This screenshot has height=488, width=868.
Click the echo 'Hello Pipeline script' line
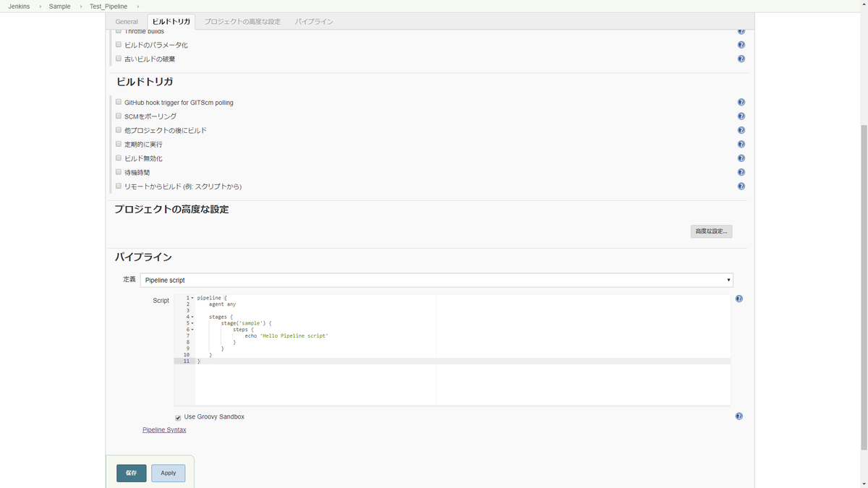[x=286, y=335]
